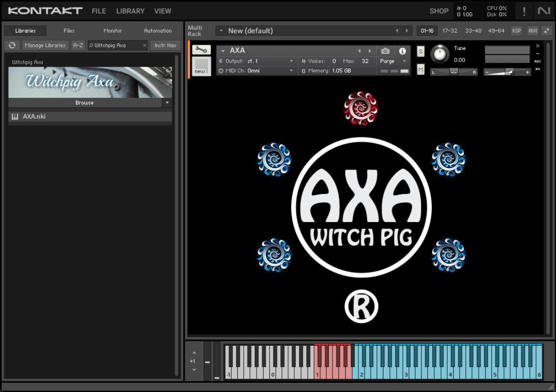
Task: Remove the AXA instrument with X
Action: 538,46
